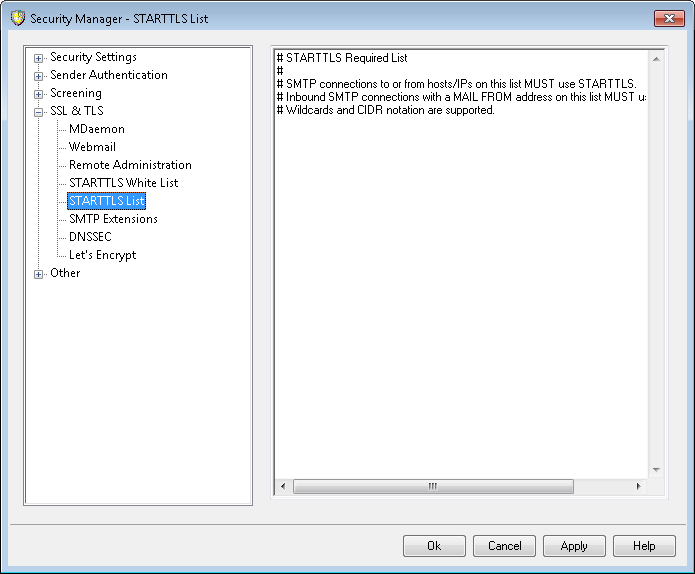Open the STARTTLS White List page
Image resolution: width=695 pixels, height=574 pixels.
coord(123,183)
